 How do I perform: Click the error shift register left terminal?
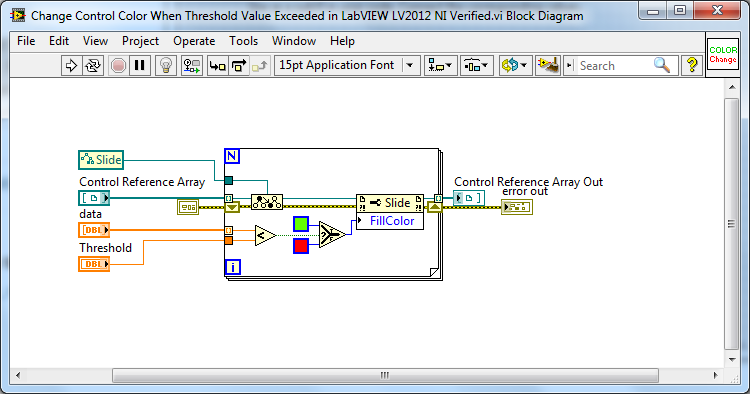[x=232, y=207]
